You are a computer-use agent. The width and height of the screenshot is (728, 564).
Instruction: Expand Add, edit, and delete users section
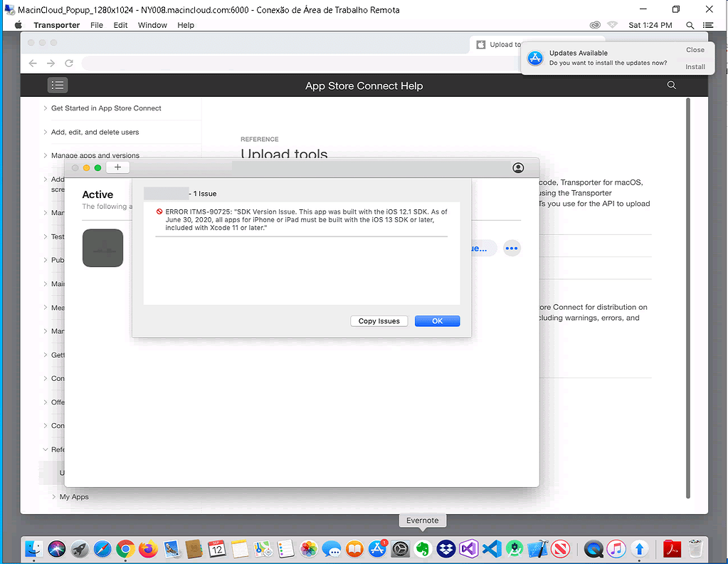tap(95, 132)
